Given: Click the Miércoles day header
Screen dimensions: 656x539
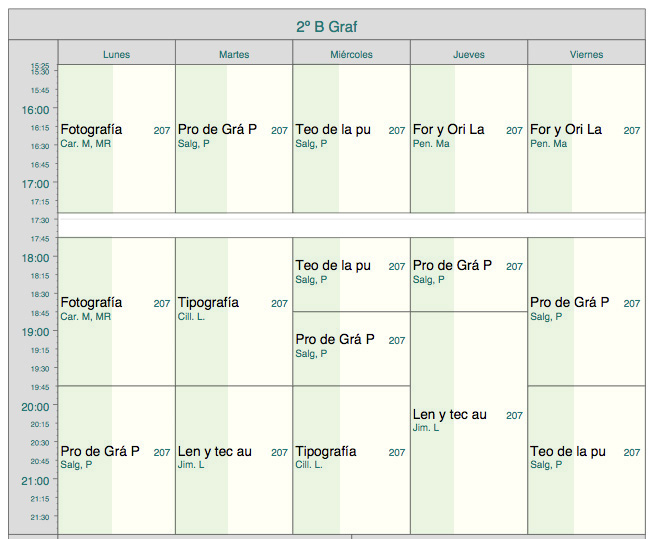Looking at the screenshot, I should click(x=351, y=54).
